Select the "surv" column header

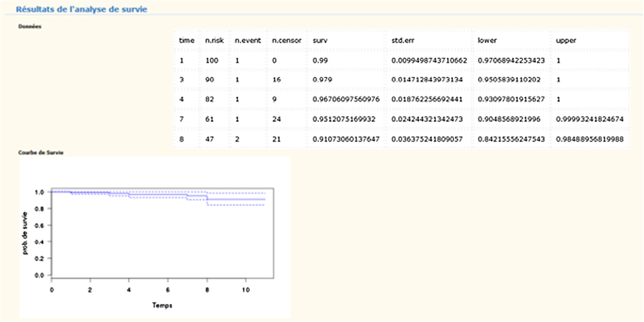pyautogui.click(x=319, y=40)
